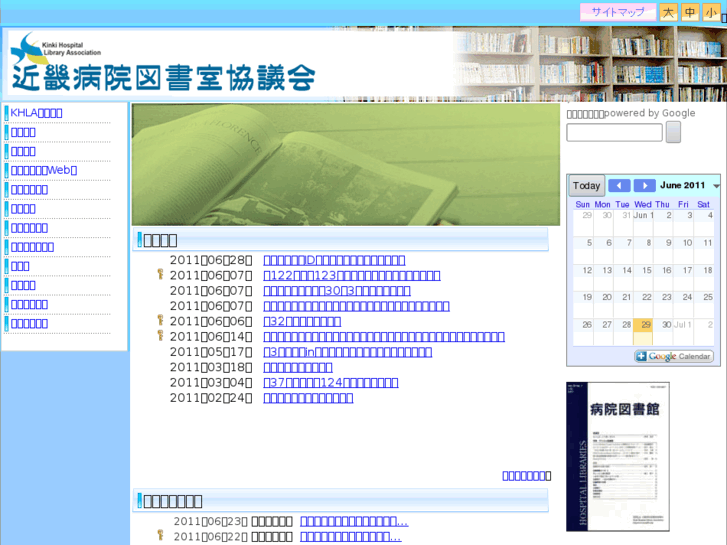Click key icon beside 2011-06-14 news entry
The width and height of the screenshot is (727, 545).
pos(160,335)
